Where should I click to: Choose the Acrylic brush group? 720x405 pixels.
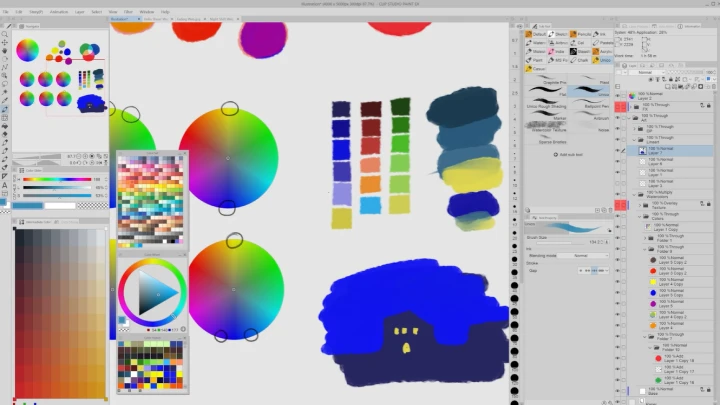602,51
